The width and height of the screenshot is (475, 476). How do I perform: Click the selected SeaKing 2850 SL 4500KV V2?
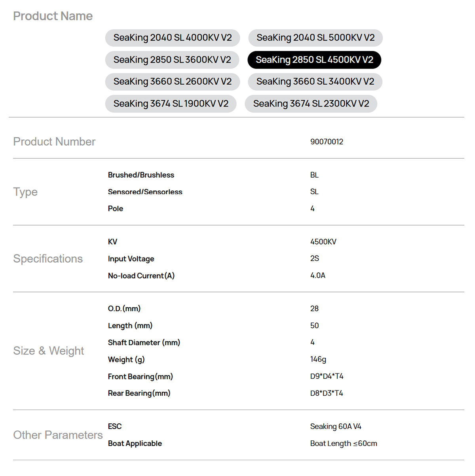click(x=314, y=60)
